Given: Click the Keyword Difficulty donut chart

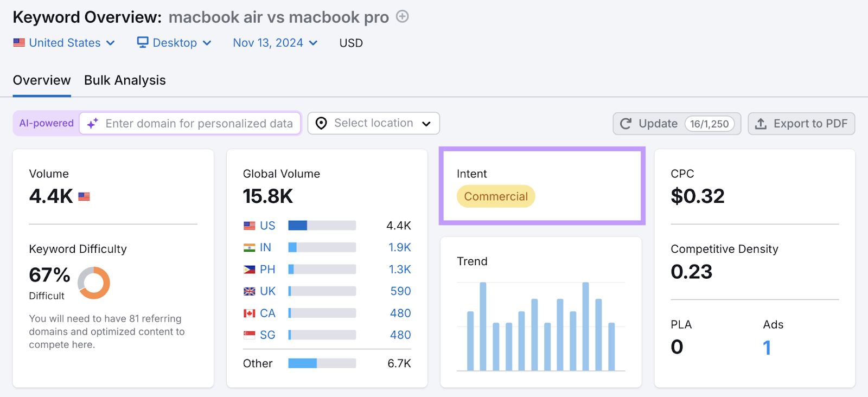Looking at the screenshot, I should [94, 283].
